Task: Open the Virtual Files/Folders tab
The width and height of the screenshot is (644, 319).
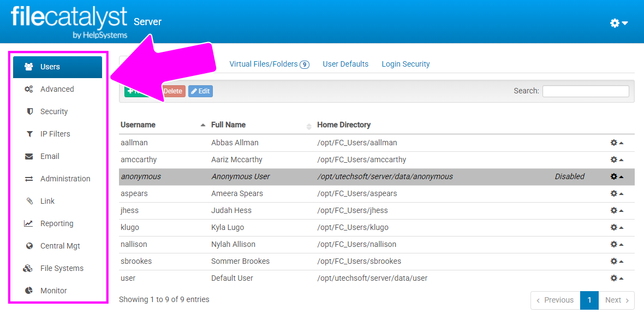Action: point(269,64)
